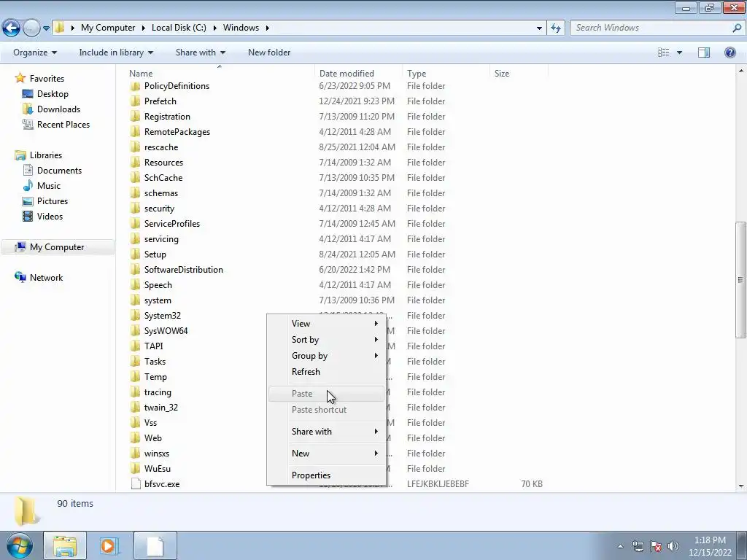Select the twain_32 folder name
The height and width of the screenshot is (560, 747).
click(x=161, y=408)
